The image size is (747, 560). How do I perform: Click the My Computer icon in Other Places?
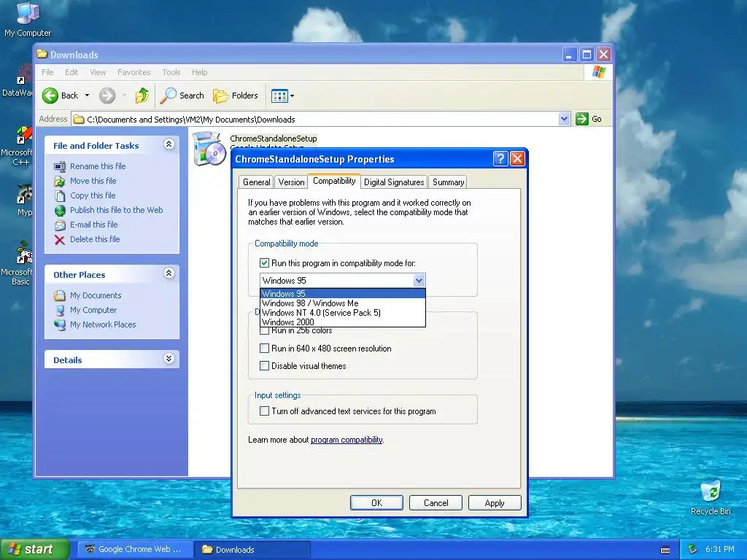tap(60, 311)
